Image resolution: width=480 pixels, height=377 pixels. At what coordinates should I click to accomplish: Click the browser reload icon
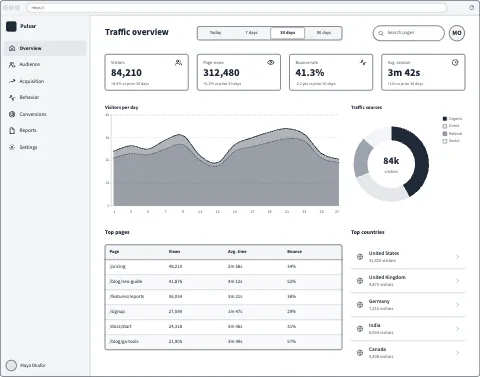[x=472, y=7]
